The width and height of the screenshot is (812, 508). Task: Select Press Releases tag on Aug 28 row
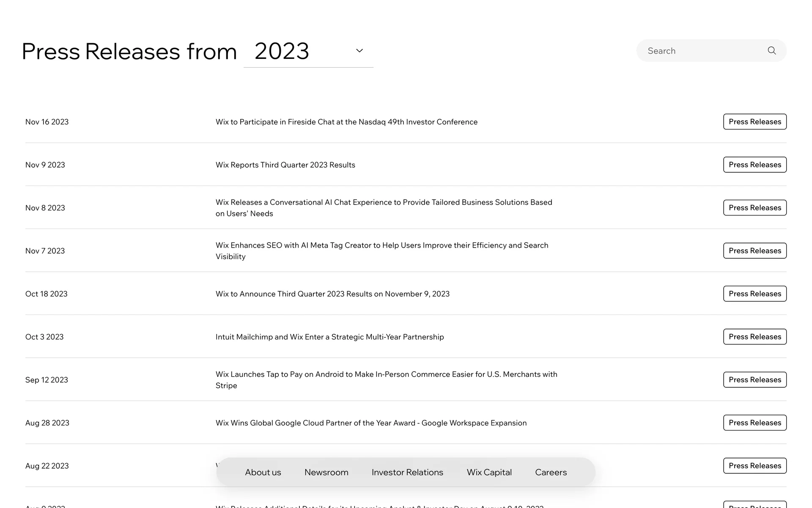pos(754,423)
